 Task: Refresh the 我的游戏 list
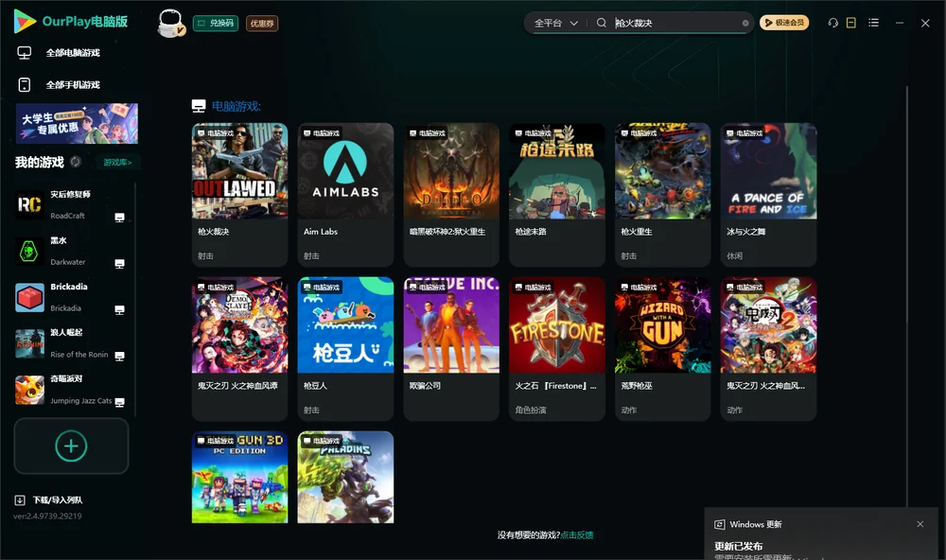point(76,162)
